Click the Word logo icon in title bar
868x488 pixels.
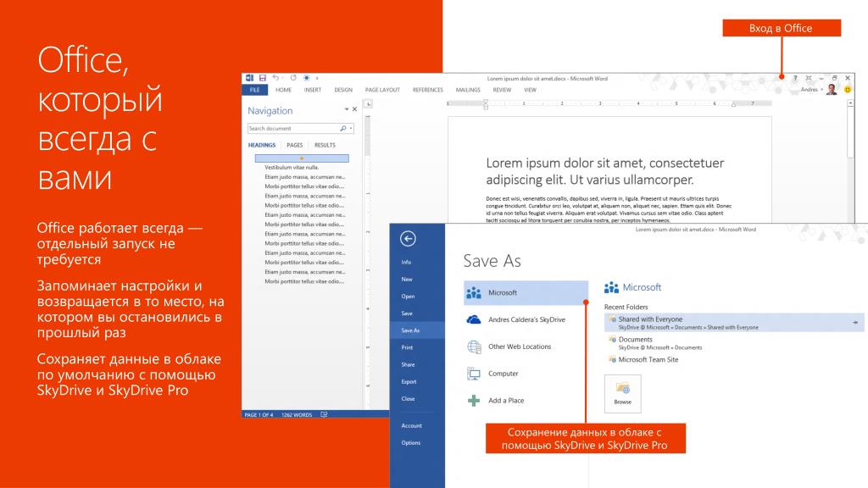pyautogui.click(x=250, y=78)
